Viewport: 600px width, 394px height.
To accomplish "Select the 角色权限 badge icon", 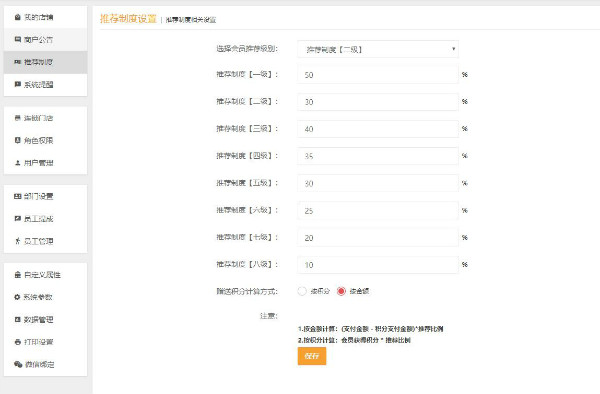I will 18,140.
